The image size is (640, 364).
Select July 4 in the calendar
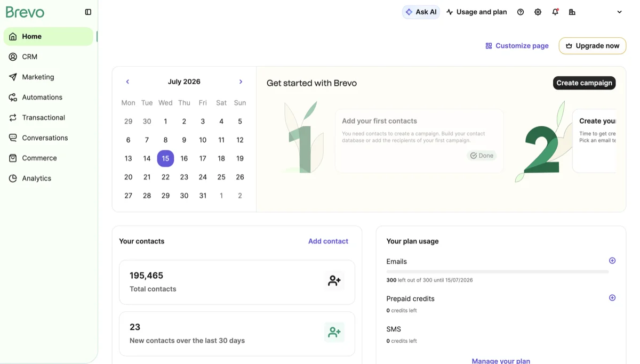pyautogui.click(x=221, y=121)
